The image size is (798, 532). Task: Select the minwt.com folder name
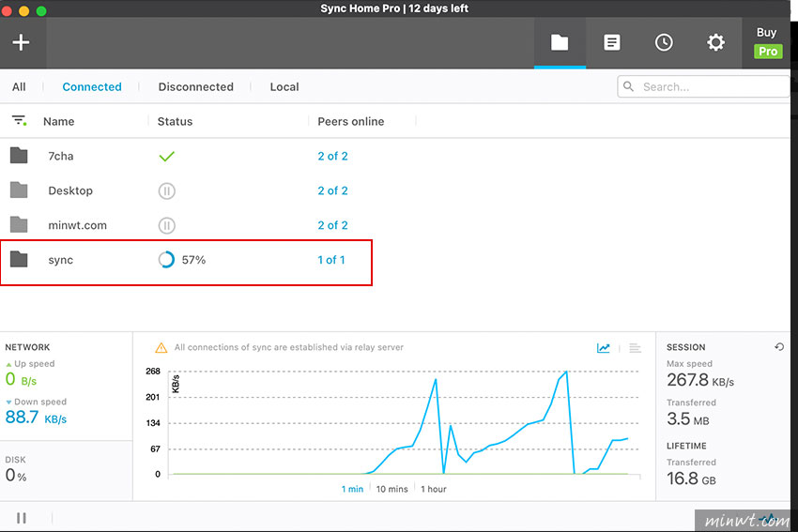pos(77,225)
